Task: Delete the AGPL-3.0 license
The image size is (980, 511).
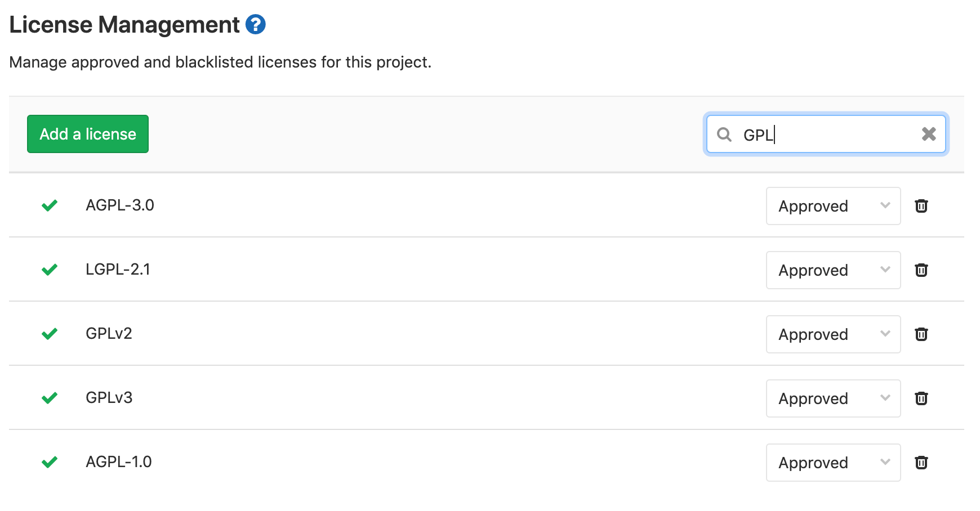Action: (x=921, y=206)
